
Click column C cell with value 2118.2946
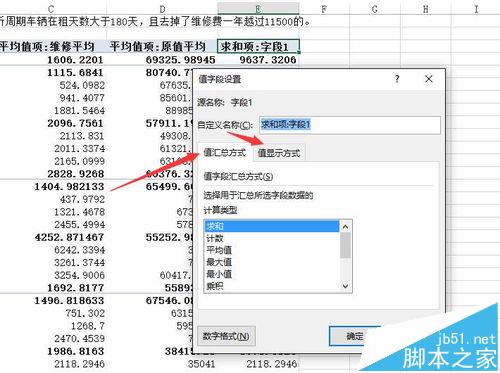[53, 364]
